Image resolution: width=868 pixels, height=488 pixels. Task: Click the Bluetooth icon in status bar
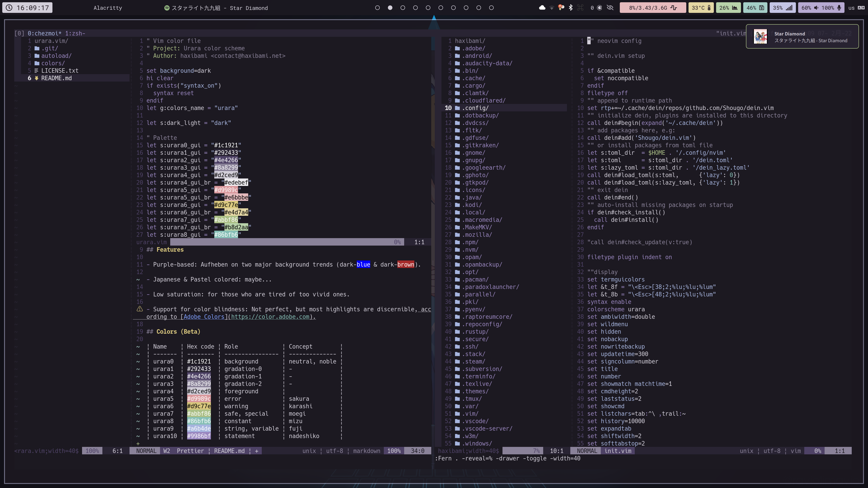(x=571, y=7)
